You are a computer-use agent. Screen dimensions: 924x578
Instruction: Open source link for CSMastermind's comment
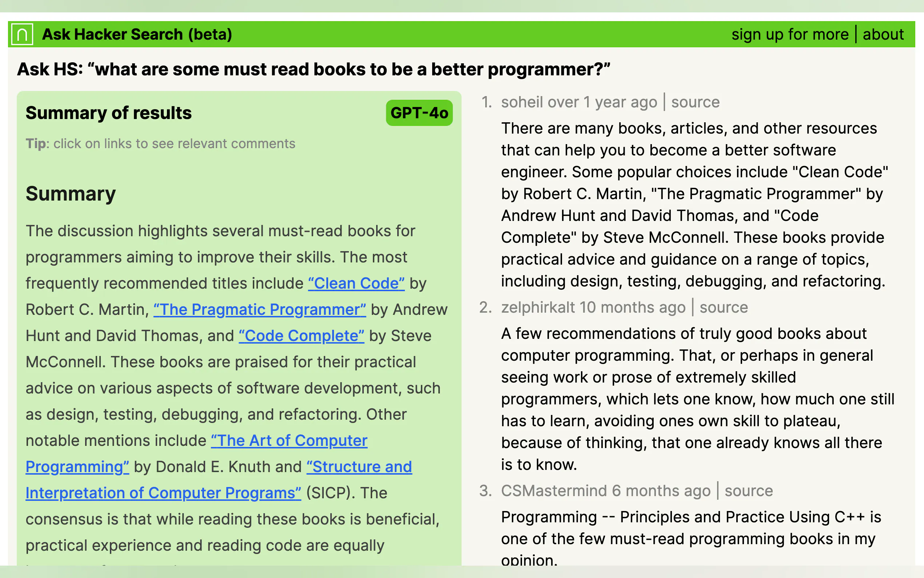pos(748,491)
